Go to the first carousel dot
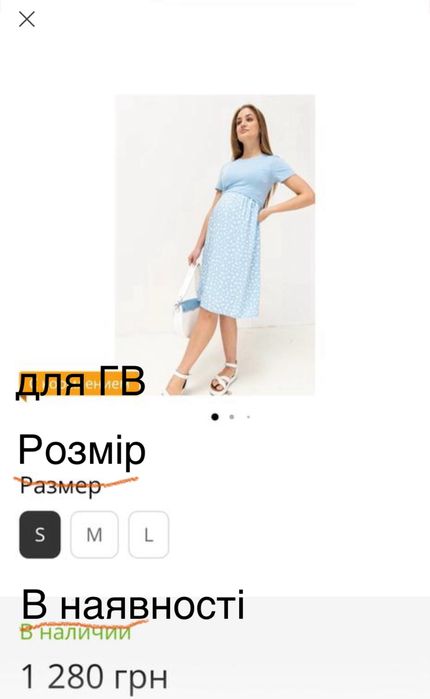430x699 pixels. click(215, 417)
